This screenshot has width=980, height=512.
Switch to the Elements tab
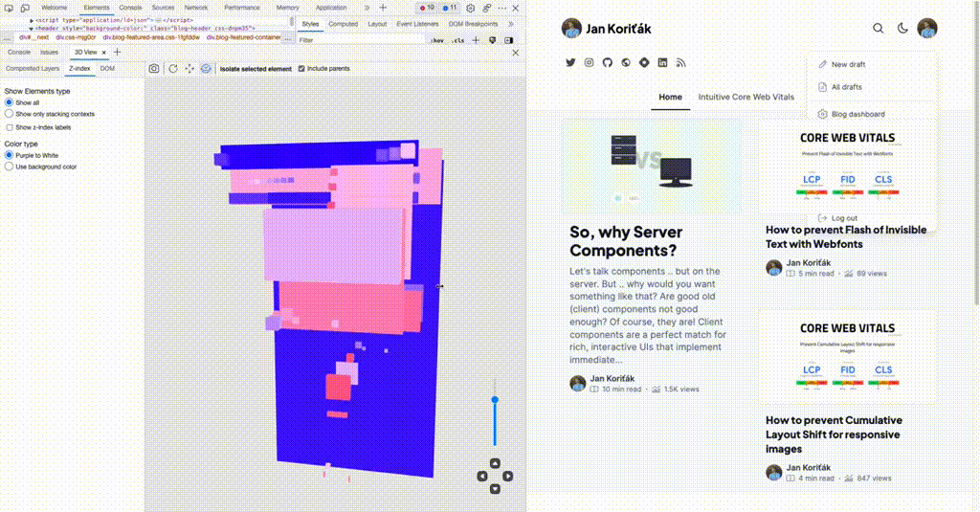coord(97,8)
